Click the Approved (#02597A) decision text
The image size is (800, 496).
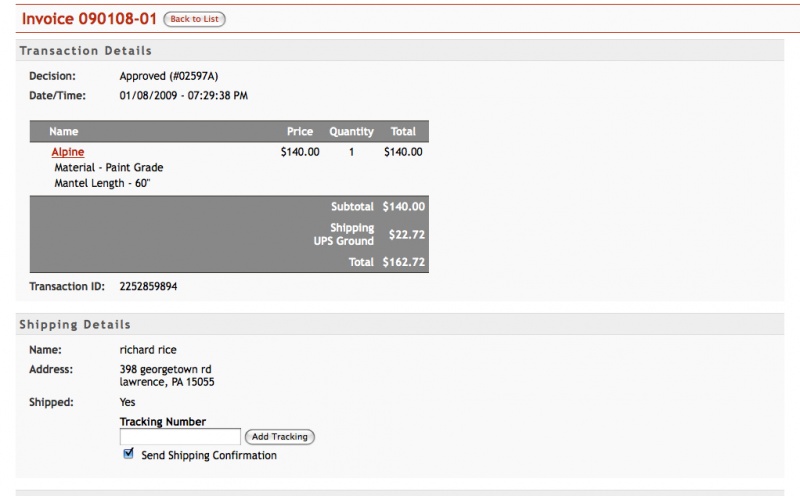169,76
